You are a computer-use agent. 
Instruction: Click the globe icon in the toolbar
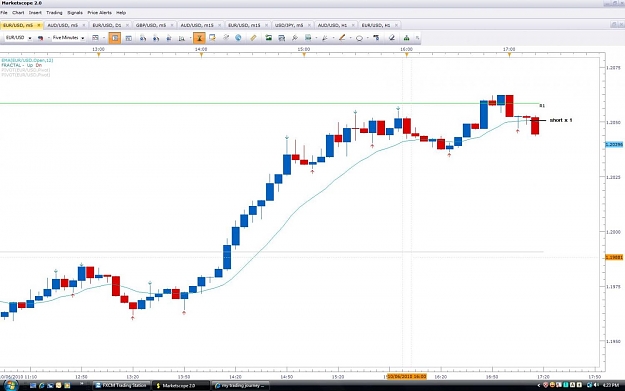point(238,38)
